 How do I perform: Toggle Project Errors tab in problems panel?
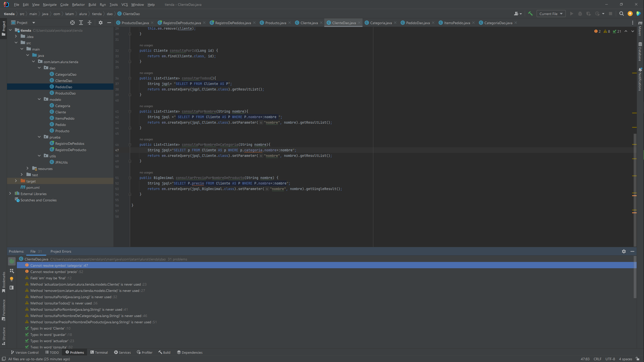pyautogui.click(x=61, y=251)
